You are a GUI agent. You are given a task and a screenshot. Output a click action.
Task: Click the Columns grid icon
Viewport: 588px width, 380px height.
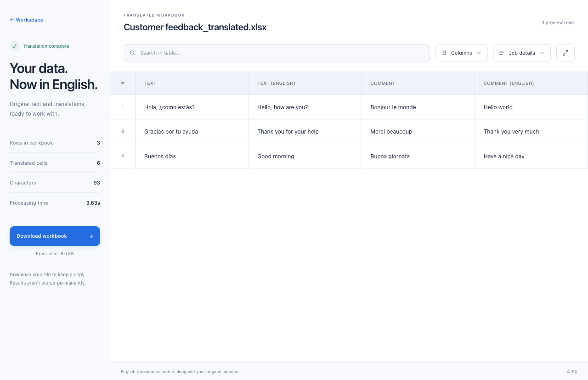(x=444, y=53)
